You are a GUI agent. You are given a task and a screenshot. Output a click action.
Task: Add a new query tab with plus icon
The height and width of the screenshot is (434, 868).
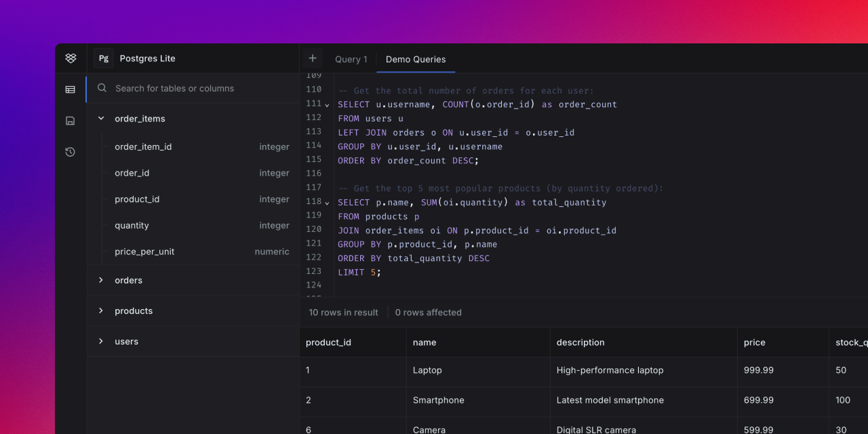[x=313, y=58]
